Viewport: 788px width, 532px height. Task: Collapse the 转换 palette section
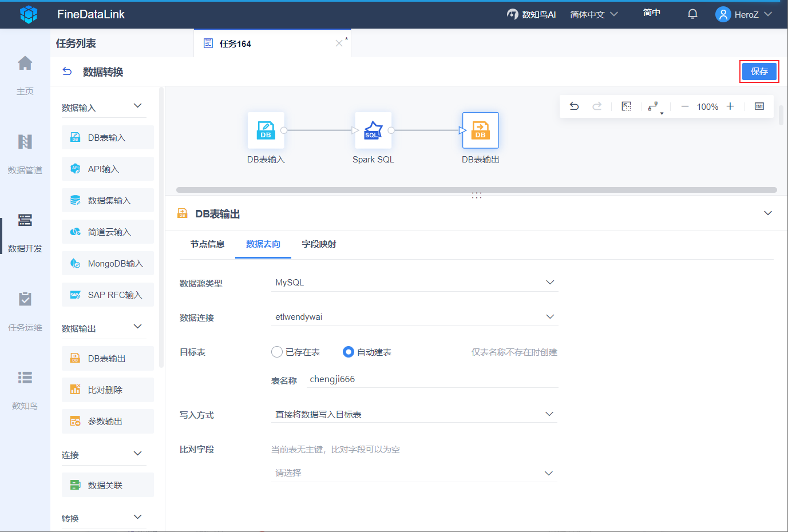click(138, 517)
